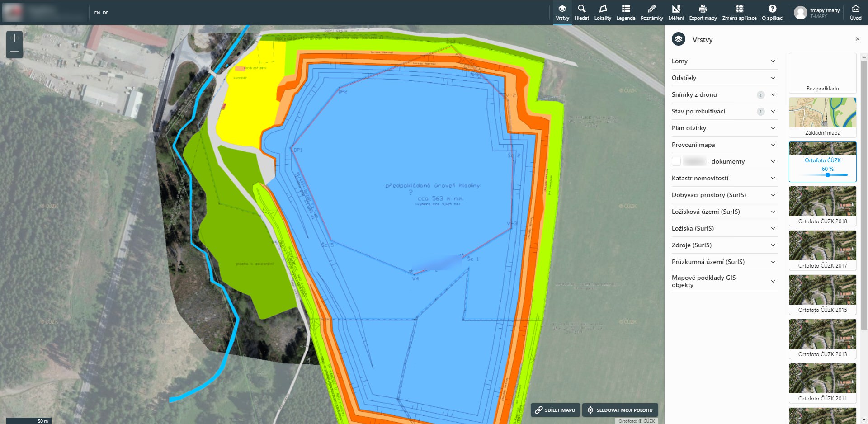This screenshot has width=868, height=424.
Task: Select the Základní mapa basemap thumbnail
Action: 822,117
